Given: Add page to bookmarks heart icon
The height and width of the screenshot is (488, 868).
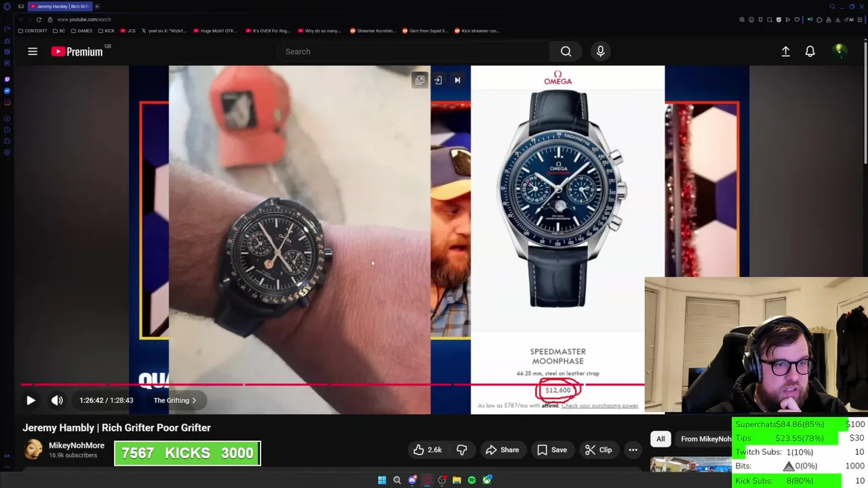Looking at the screenshot, I should tap(797, 20).
